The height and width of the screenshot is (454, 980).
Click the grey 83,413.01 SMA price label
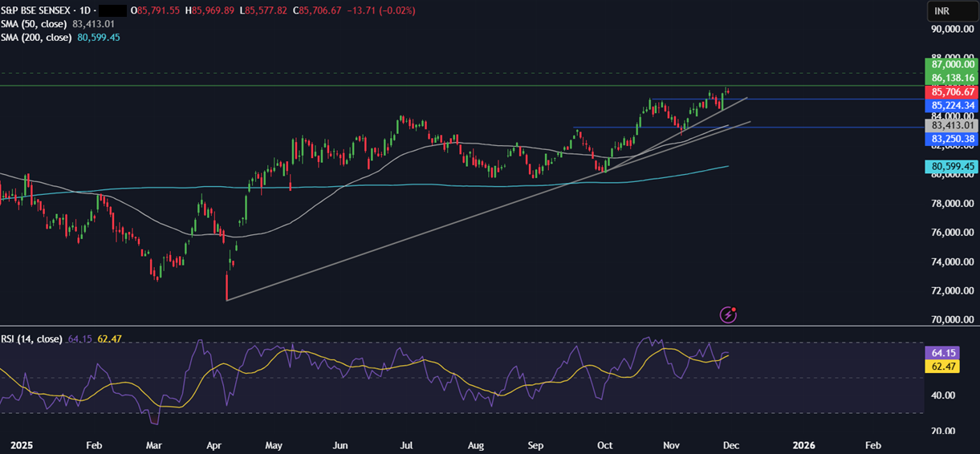951,126
